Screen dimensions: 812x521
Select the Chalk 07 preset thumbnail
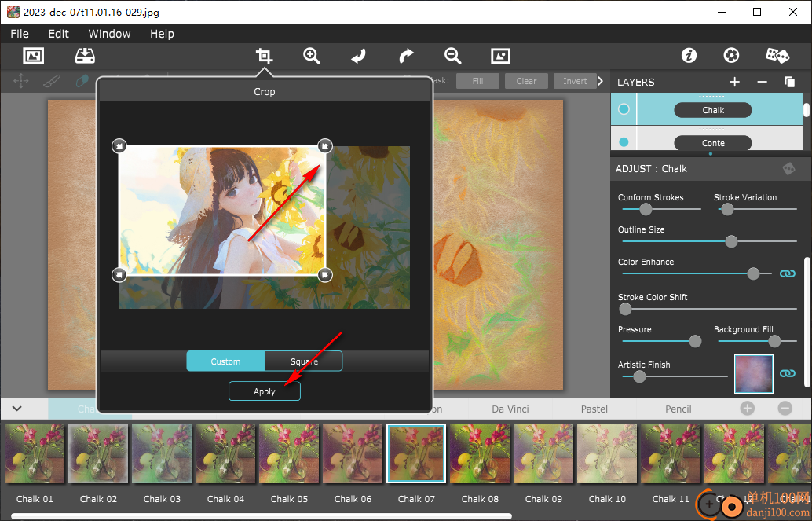(x=416, y=453)
